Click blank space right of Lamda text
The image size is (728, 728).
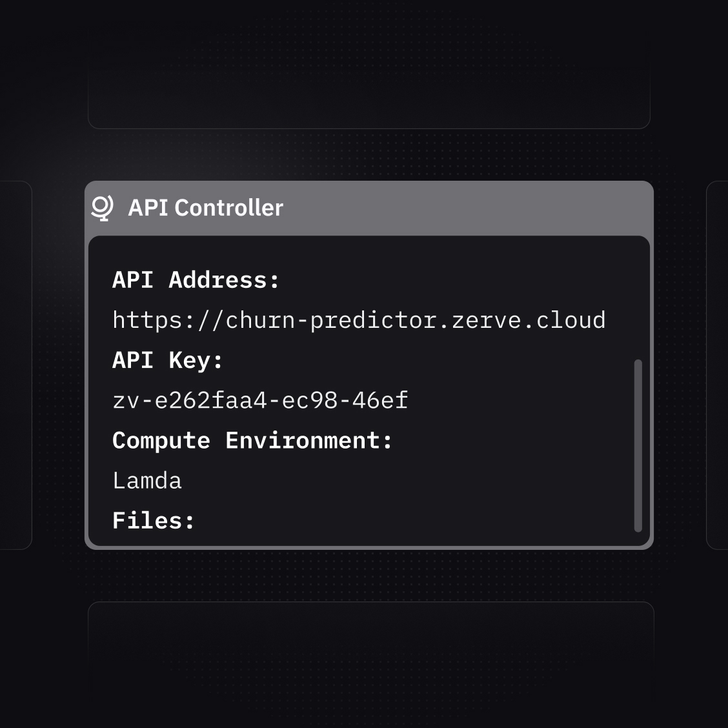tap(387, 481)
